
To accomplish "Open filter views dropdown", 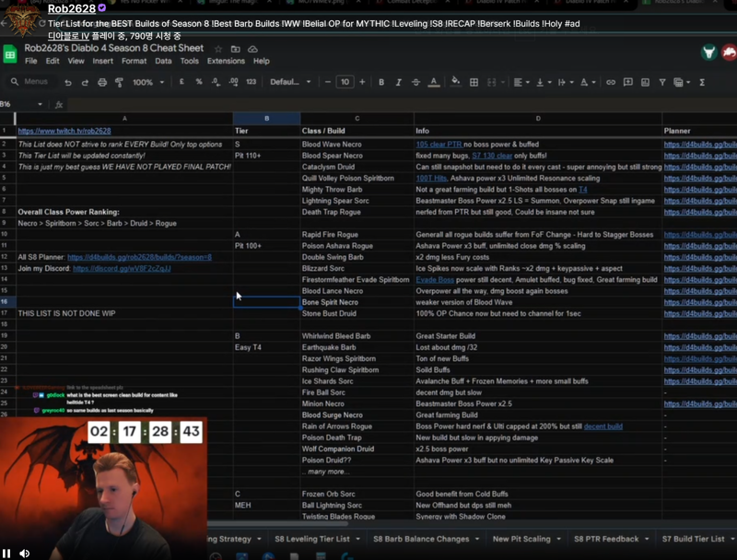I will pyautogui.click(x=682, y=82).
